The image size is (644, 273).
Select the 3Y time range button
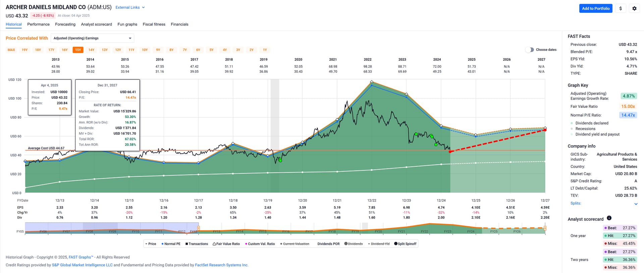238,50
